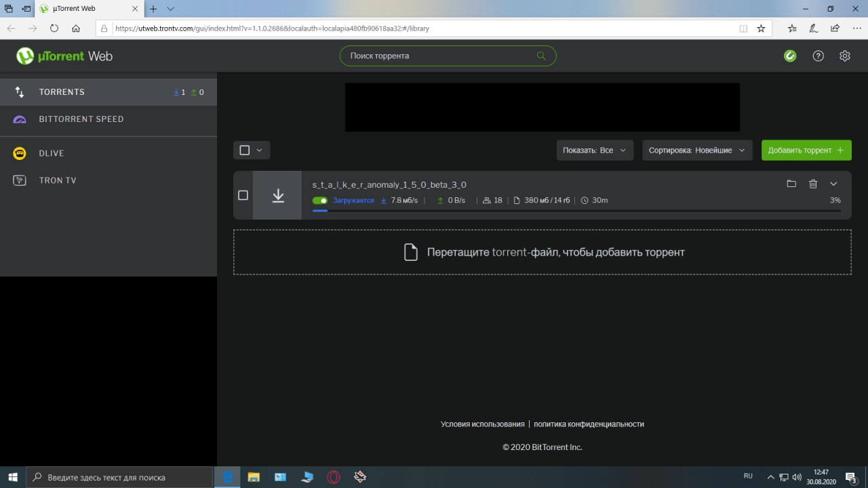Refresh the browser page
This screenshot has height=488, width=868.
click(54, 28)
